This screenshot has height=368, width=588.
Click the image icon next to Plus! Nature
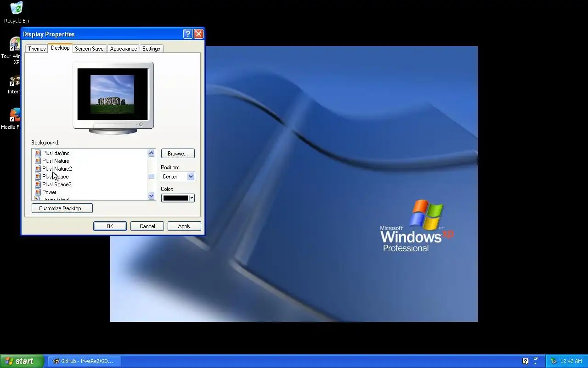pos(38,161)
